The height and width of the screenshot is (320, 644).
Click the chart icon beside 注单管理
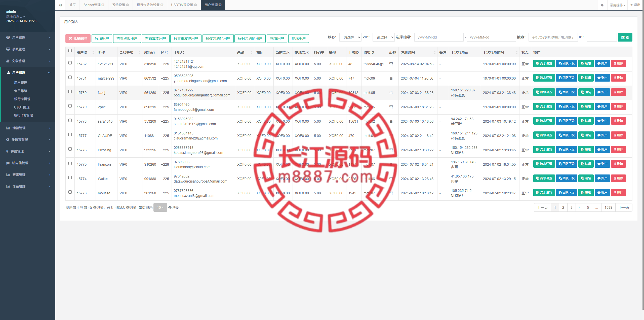8,187
